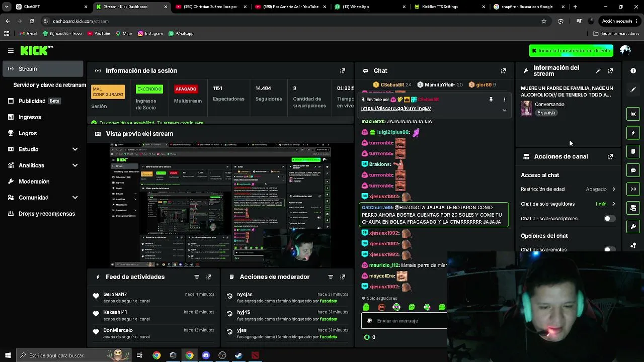Toggle the activity feed lightning widget in right toolbar

[x=633, y=133]
